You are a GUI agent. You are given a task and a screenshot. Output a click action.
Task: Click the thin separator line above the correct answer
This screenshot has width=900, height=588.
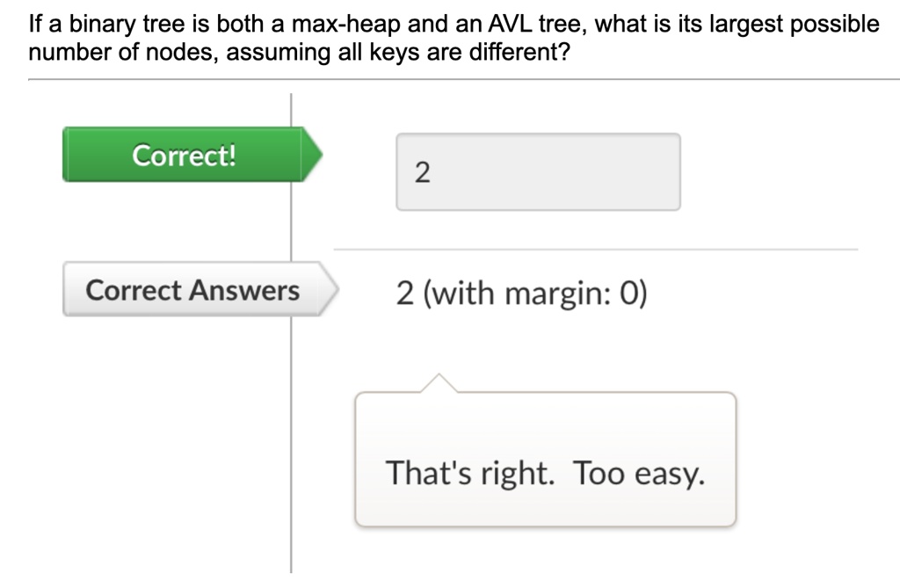click(x=596, y=250)
